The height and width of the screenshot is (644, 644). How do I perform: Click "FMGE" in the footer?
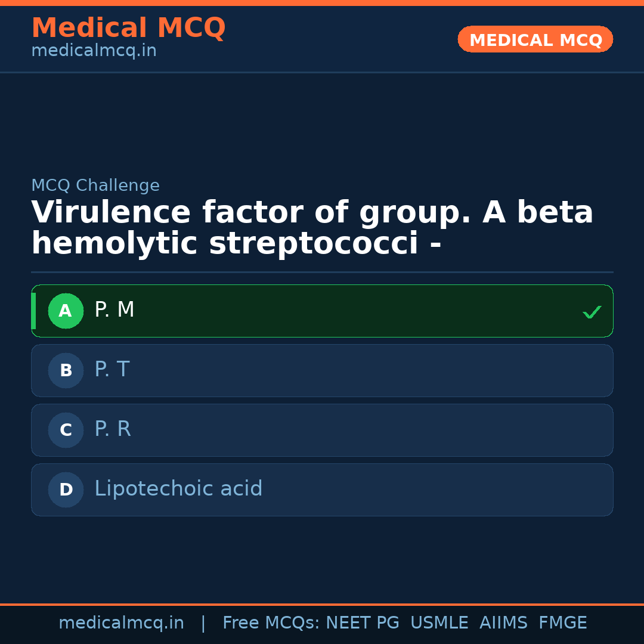tap(562, 623)
